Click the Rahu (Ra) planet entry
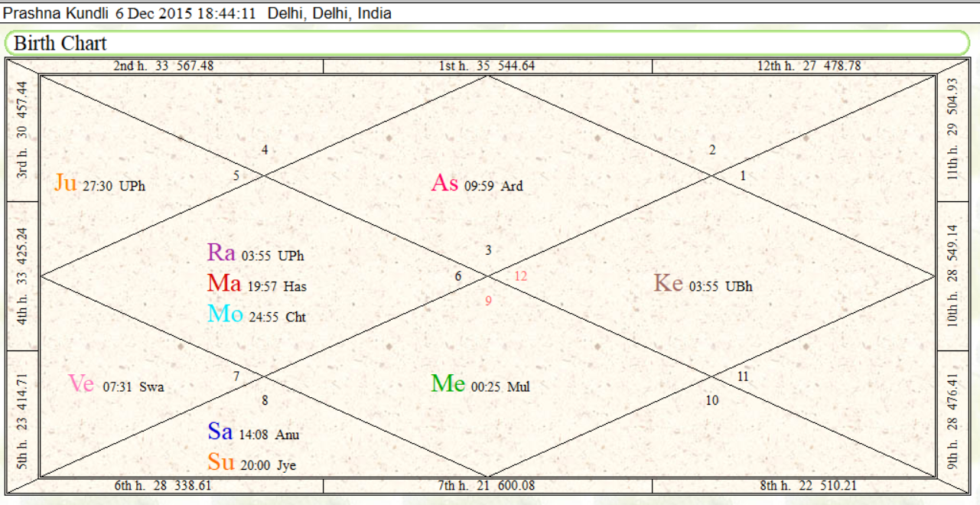The width and height of the screenshot is (980, 505). coord(221,253)
